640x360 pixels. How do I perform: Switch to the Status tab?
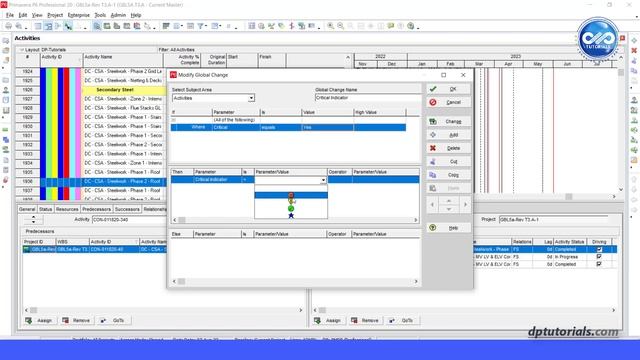click(45, 209)
